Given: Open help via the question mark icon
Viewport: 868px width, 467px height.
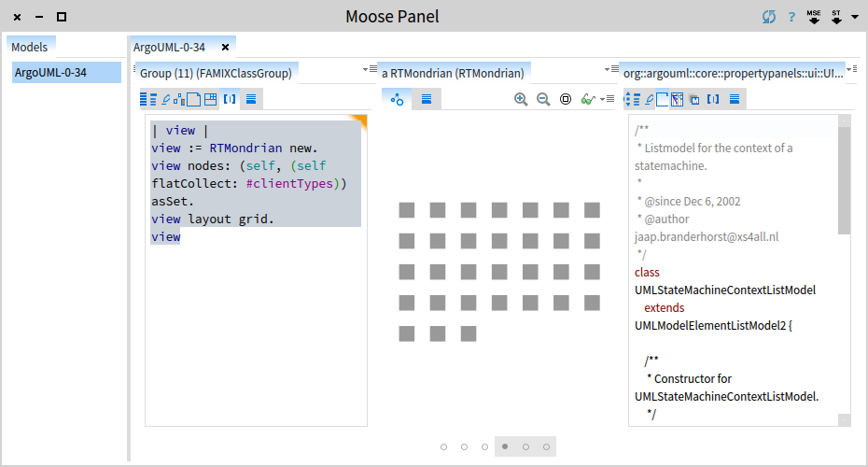Looking at the screenshot, I should click(x=791, y=17).
